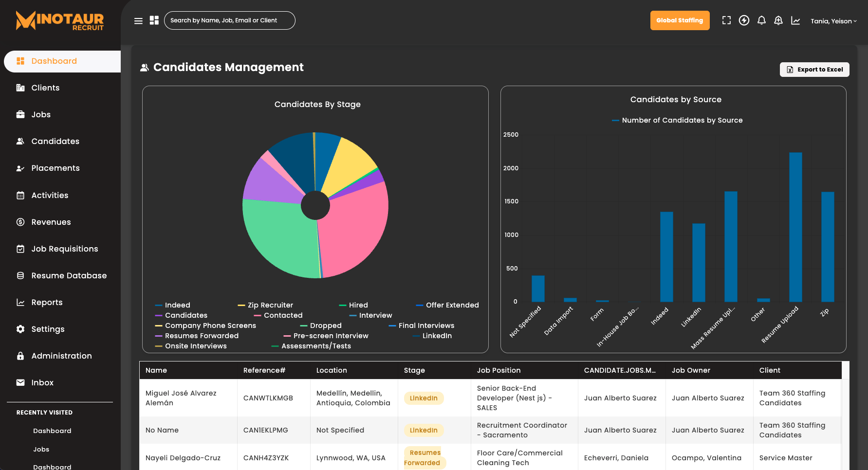The height and width of the screenshot is (470, 868).
Task: Click the Administration lock icon
Action: tap(20, 356)
